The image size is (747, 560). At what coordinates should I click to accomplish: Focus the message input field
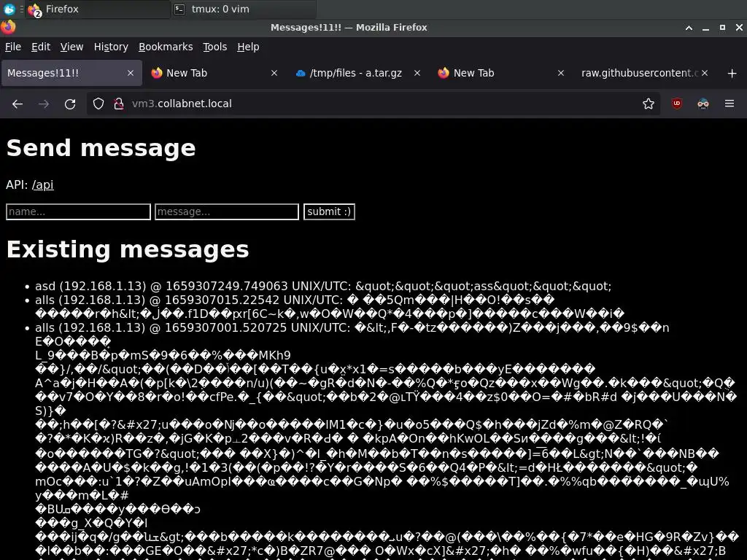tap(227, 212)
